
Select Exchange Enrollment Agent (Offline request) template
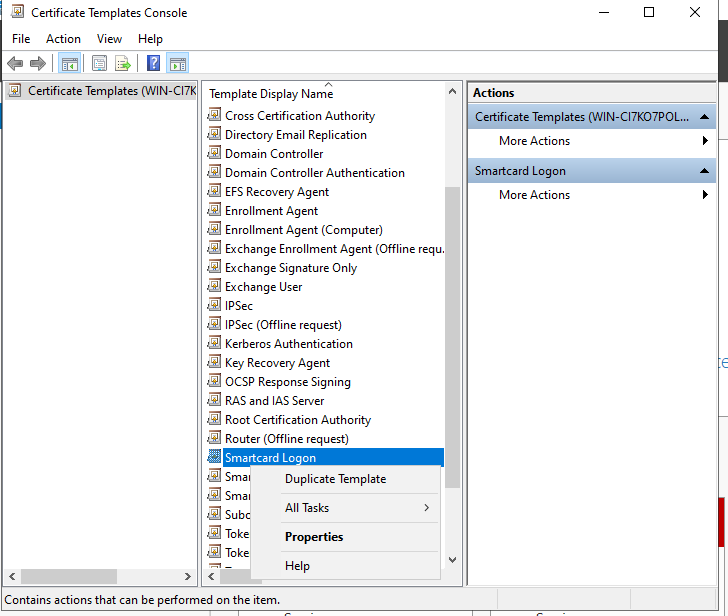pos(334,249)
